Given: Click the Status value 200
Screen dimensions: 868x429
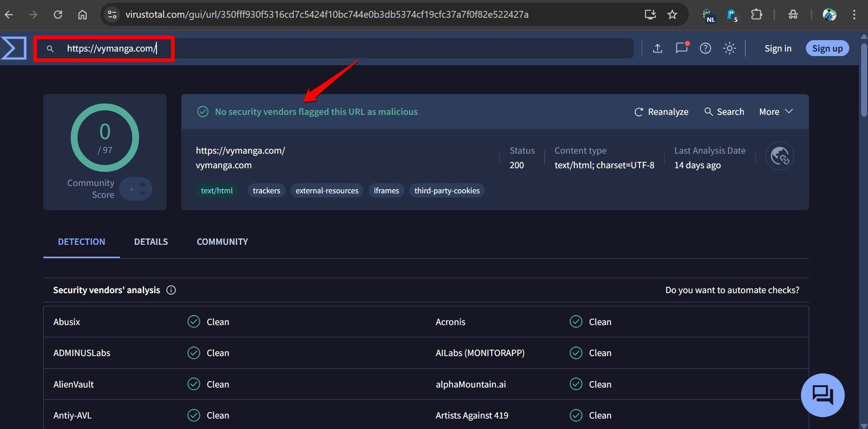Looking at the screenshot, I should pos(516,165).
